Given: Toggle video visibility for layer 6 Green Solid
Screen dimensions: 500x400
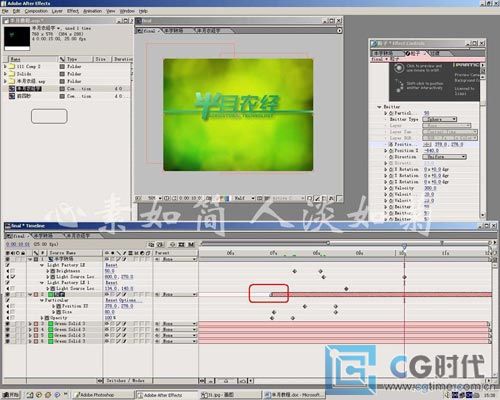Looking at the screenshot, I should coord(7,341).
